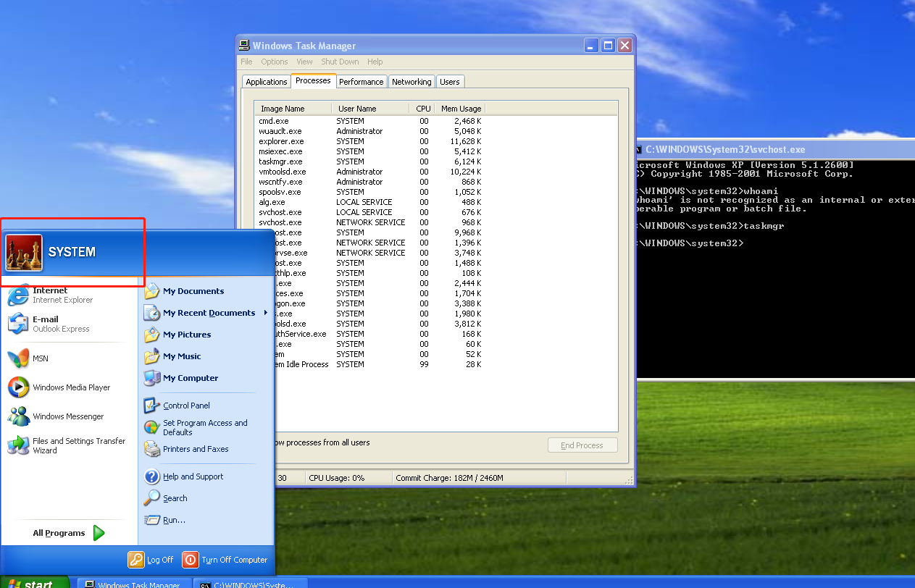Switch to the Networking tab
915x588 pixels.
[x=411, y=82]
